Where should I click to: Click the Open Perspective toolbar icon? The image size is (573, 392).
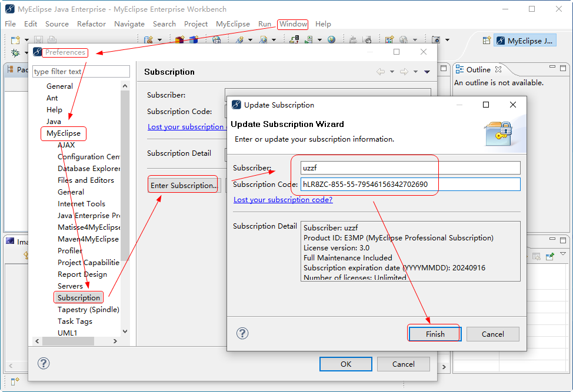click(x=487, y=41)
